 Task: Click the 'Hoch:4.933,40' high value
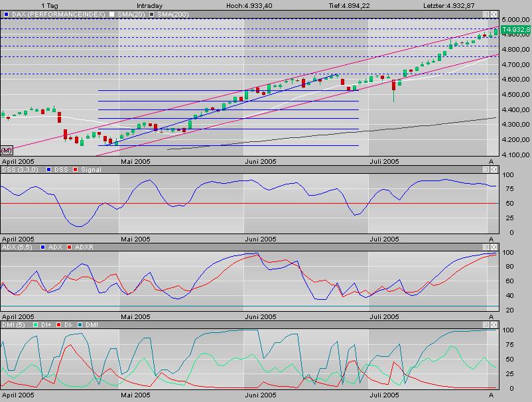tap(249, 6)
